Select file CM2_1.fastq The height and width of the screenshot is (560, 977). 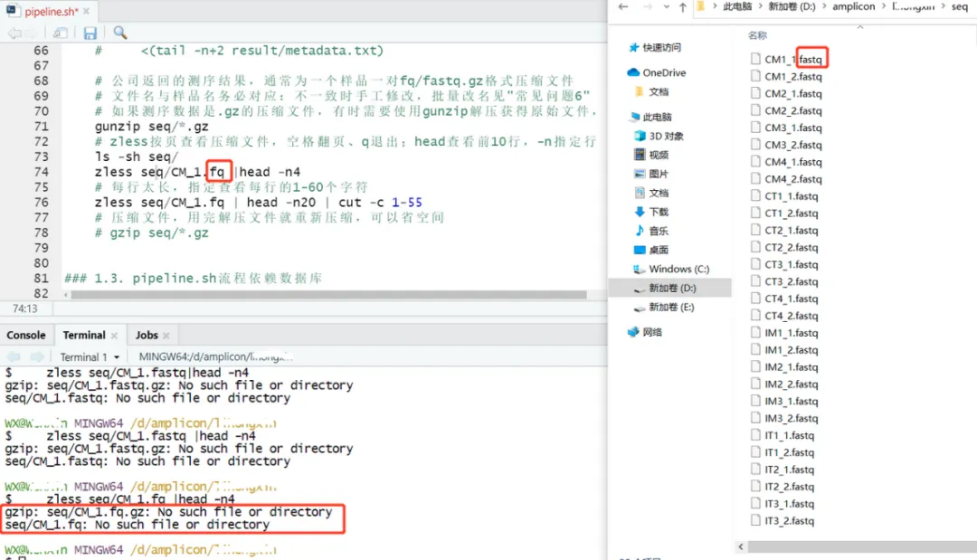[x=786, y=93]
